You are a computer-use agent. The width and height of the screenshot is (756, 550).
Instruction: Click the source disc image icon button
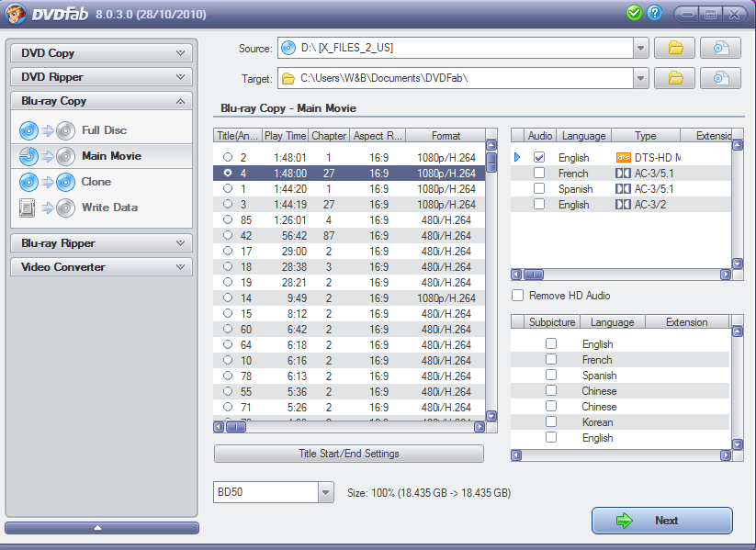click(720, 49)
